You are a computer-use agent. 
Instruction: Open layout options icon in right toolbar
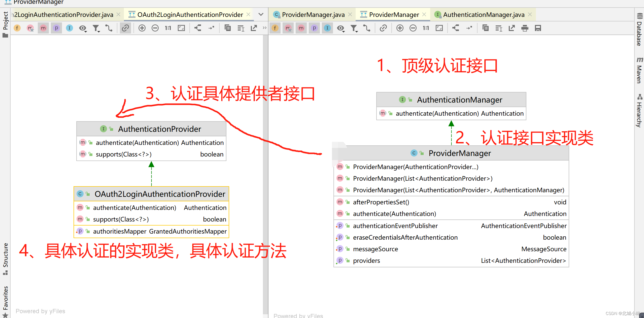(499, 28)
